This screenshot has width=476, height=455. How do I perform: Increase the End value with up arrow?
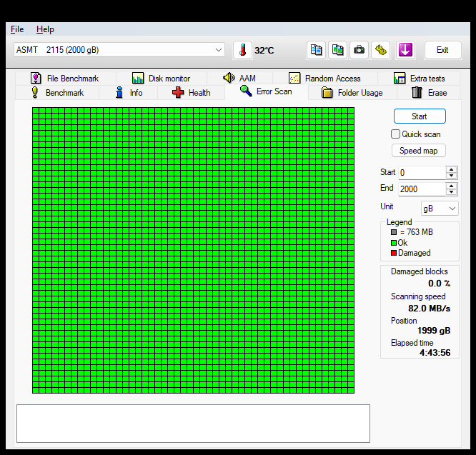452,186
